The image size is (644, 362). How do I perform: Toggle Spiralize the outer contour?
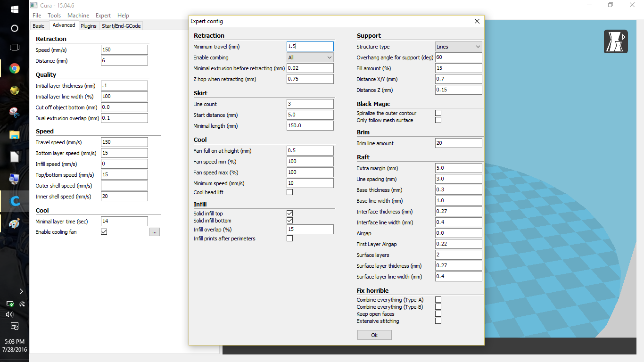(438, 113)
